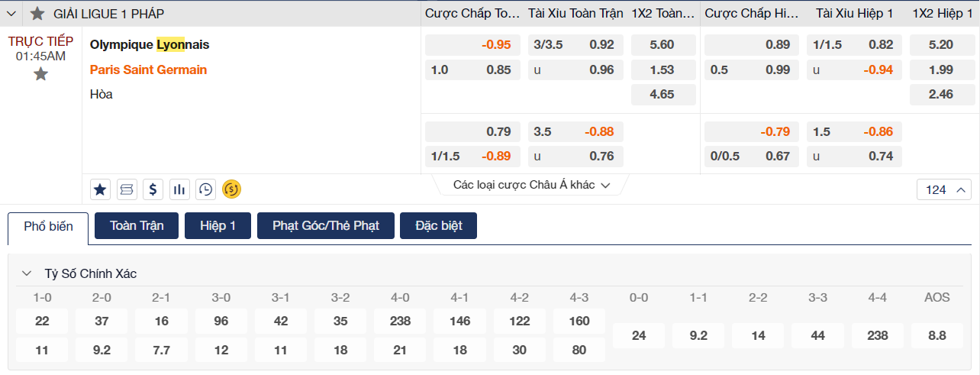
Task: Click the Olympique Lyonnais team name
Action: 150,44
